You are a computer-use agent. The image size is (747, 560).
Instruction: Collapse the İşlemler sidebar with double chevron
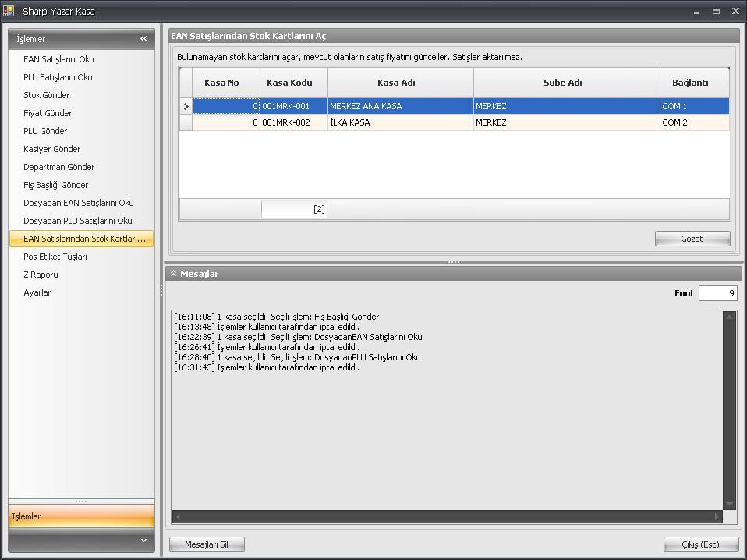pyautogui.click(x=143, y=38)
